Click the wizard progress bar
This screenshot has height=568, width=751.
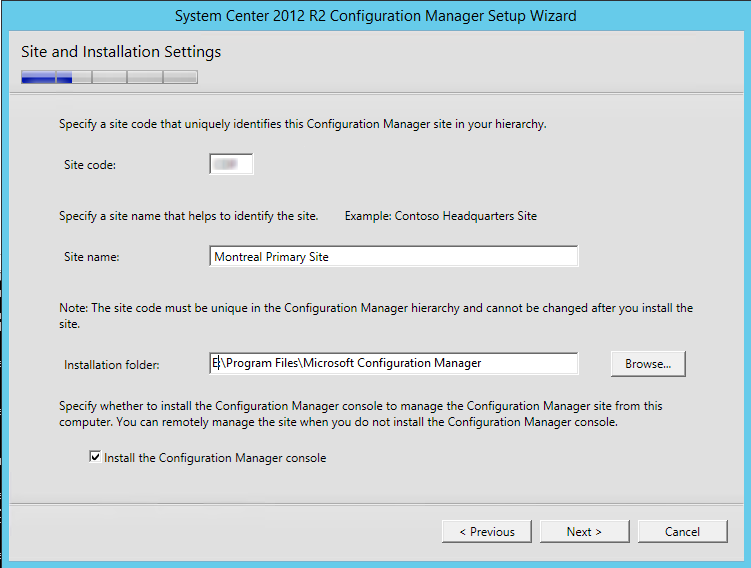point(109,77)
